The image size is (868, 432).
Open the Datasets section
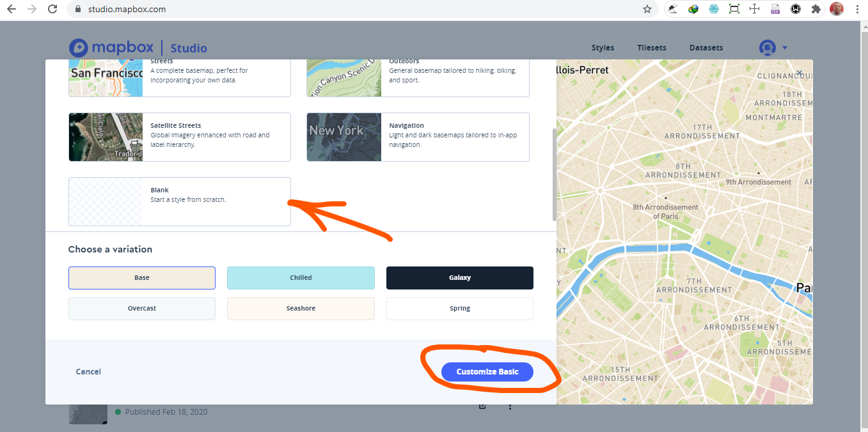(706, 47)
